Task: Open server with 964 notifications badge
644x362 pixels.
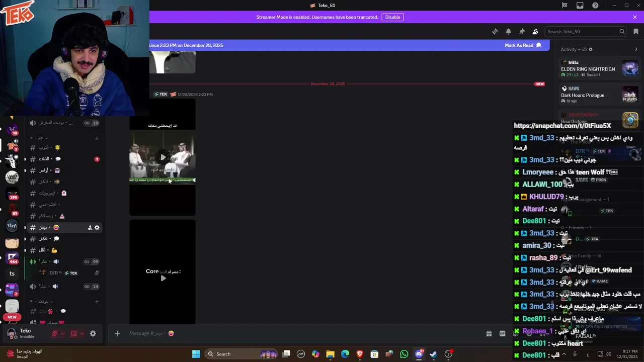Action: tap(12, 258)
